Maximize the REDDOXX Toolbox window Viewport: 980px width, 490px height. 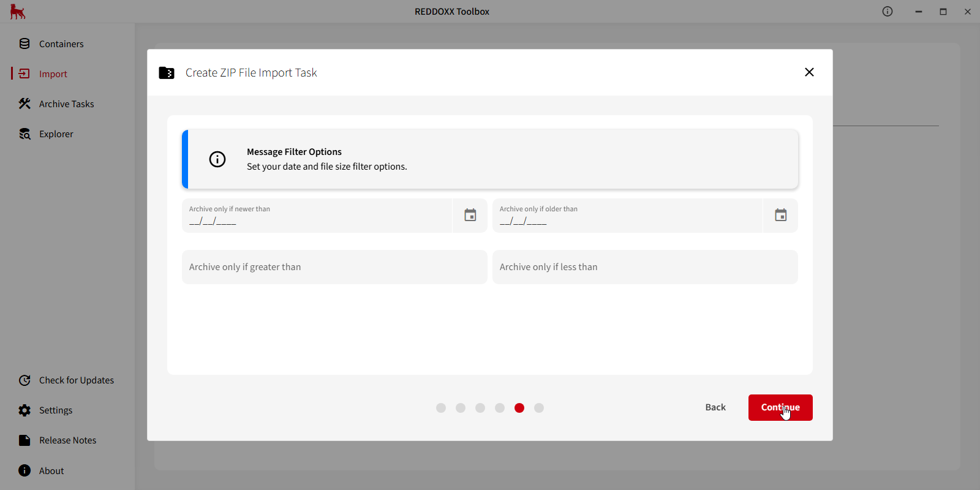click(943, 12)
